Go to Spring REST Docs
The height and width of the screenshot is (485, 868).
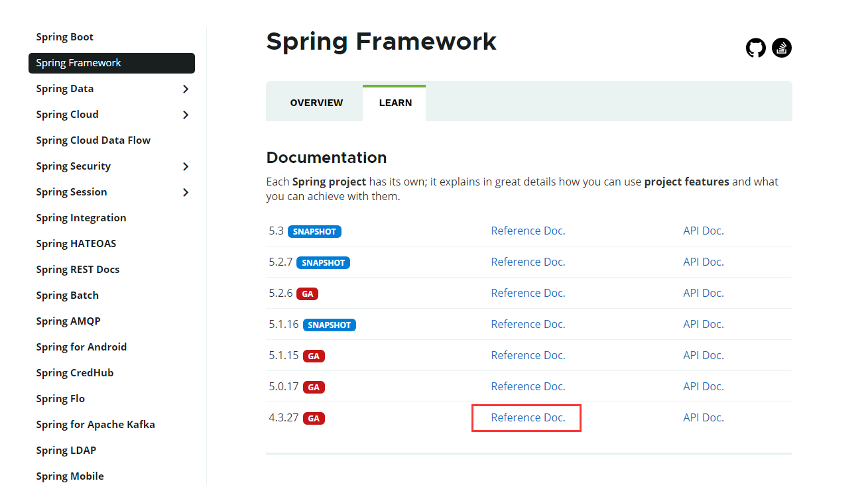78,270
